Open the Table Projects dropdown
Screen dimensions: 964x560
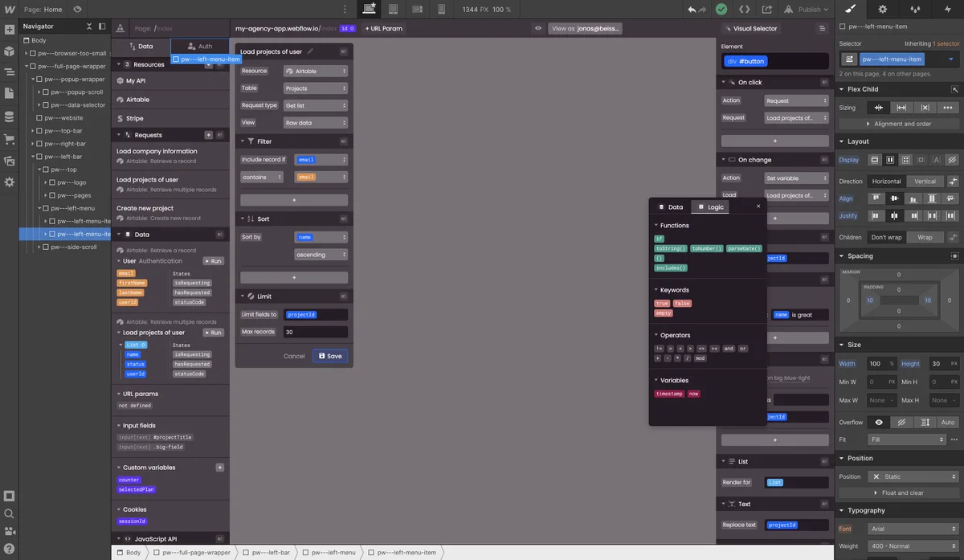coord(315,88)
